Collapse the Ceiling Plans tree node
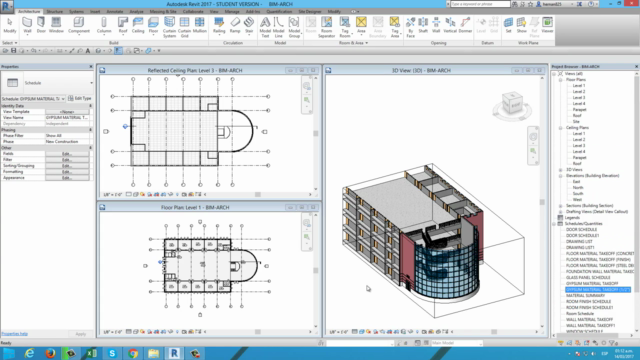Viewport: 640px width, 360px height. coord(560,128)
